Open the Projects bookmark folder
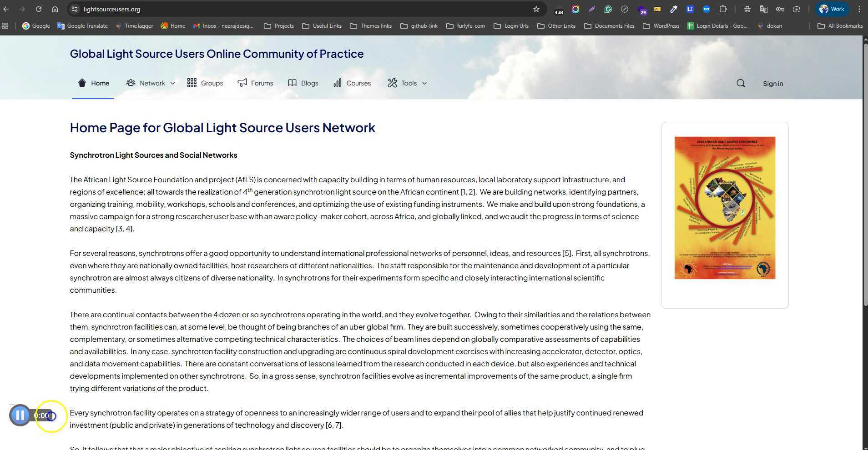The image size is (868, 450). coord(278,26)
